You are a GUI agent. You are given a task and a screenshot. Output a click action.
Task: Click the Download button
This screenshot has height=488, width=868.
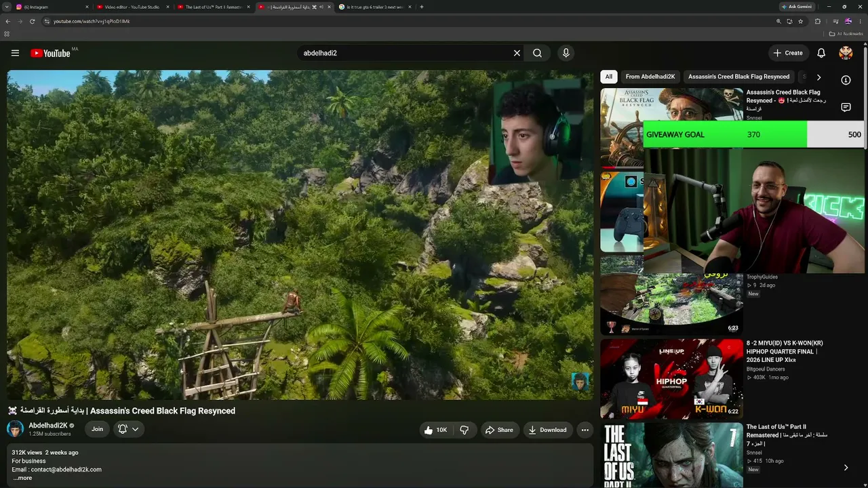pos(547,430)
